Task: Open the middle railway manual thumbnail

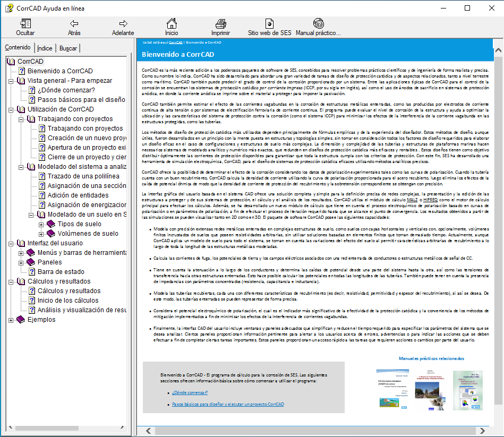Action: click(430, 390)
